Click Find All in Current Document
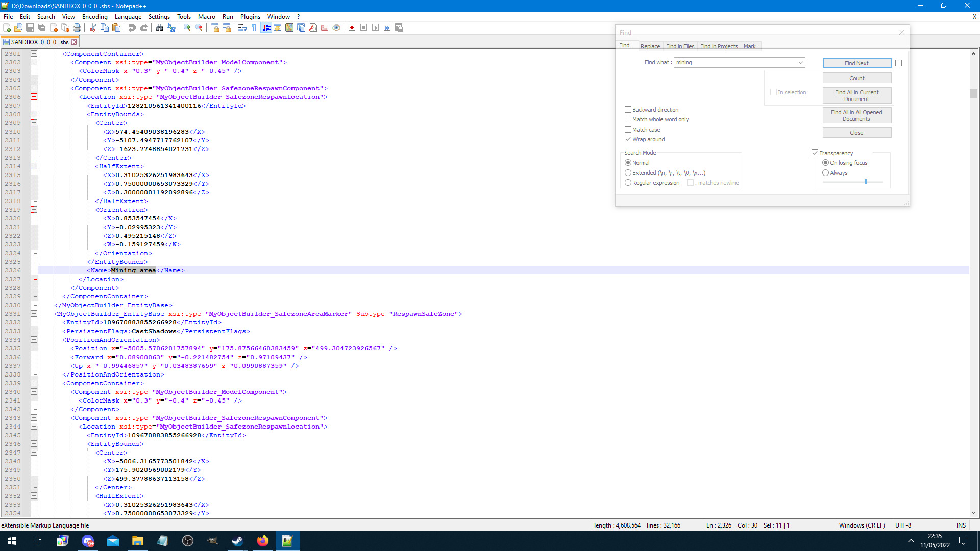This screenshot has width=980, height=551. [856, 95]
